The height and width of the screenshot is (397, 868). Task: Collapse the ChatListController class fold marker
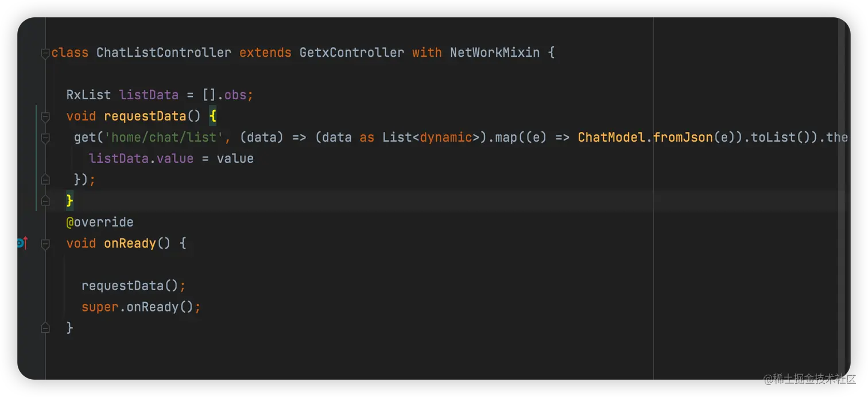[x=45, y=53]
